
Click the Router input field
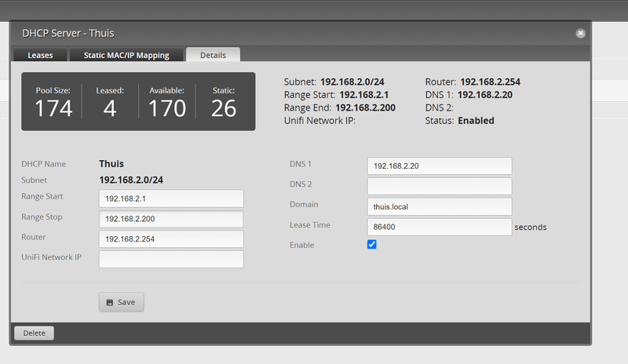click(171, 239)
